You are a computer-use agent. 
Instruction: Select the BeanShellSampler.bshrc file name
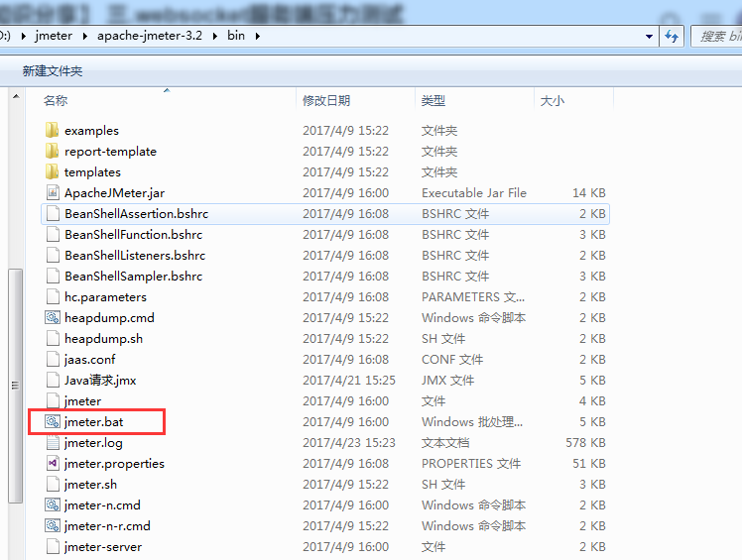[134, 277]
